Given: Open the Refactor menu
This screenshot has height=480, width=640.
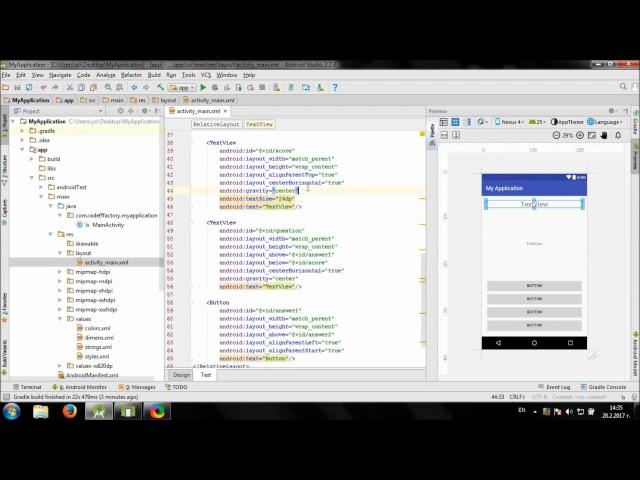Looking at the screenshot, I should point(131,75).
